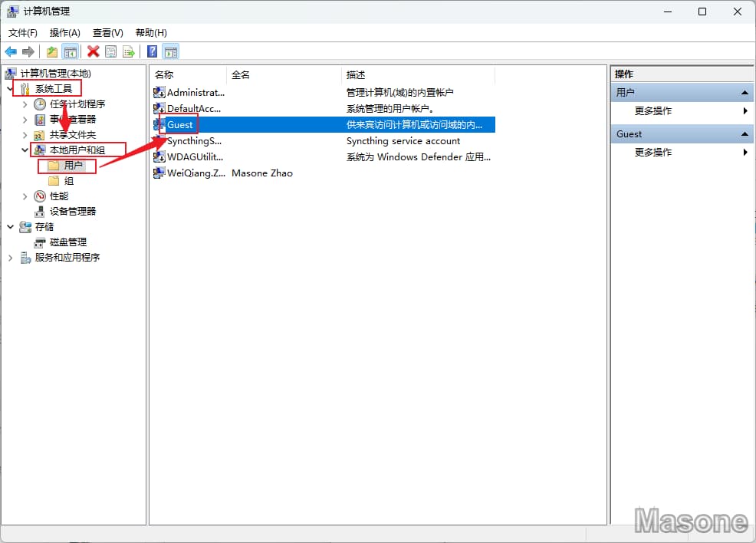
Task: Sort by the 全名 column header
Action: [284, 74]
